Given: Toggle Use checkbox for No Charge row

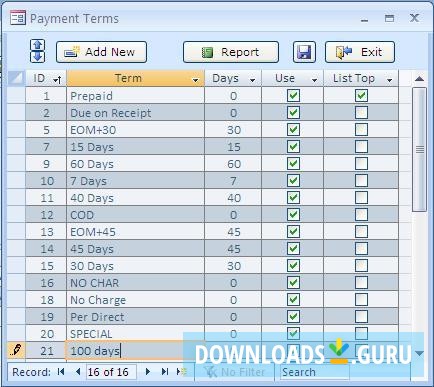Looking at the screenshot, I should tap(293, 300).
